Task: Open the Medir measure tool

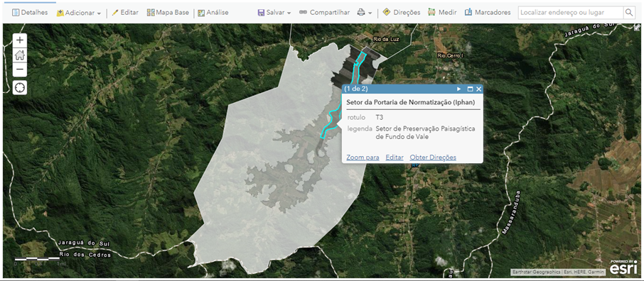Action: pos(442,13)
